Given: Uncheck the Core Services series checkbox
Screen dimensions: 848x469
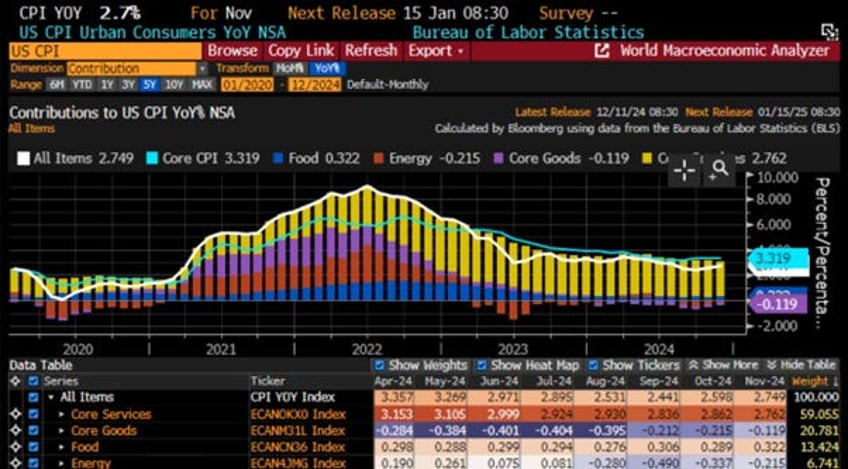Looking at the screenshot, I should 34,414.
